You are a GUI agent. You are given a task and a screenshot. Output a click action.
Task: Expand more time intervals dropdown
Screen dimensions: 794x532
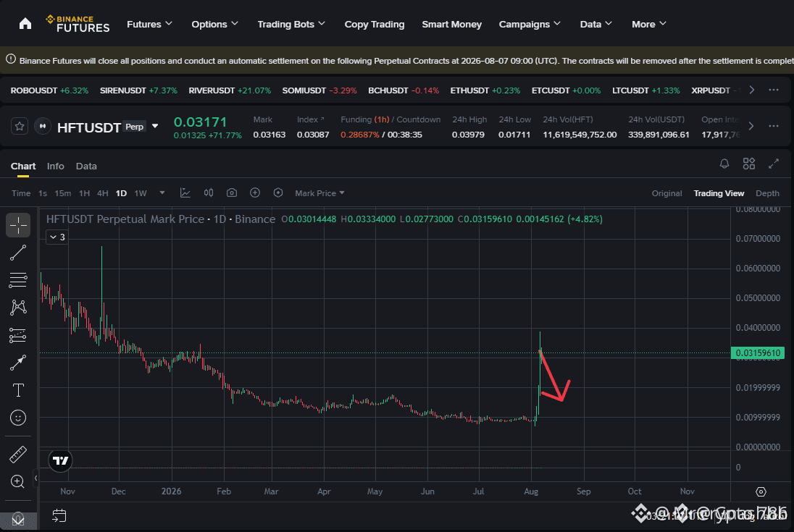click(162, 193)
